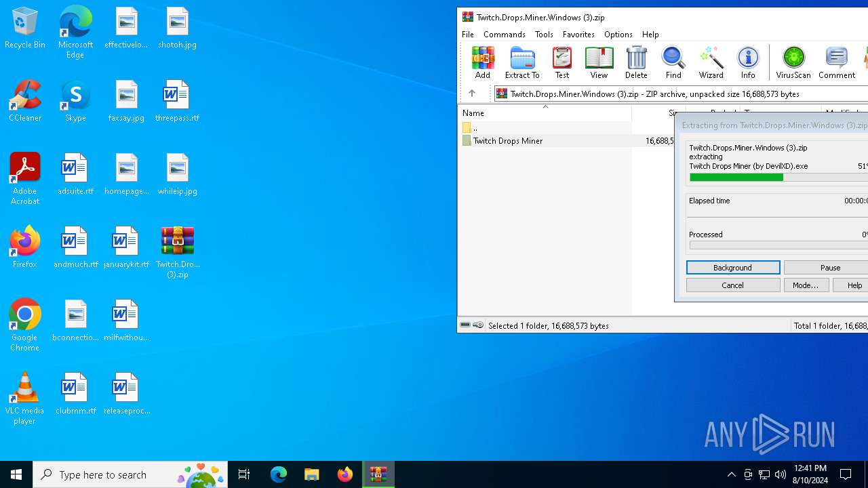Go up one folder with the arrow
Viewport: 868px width, 488px height.
[472, 94]
